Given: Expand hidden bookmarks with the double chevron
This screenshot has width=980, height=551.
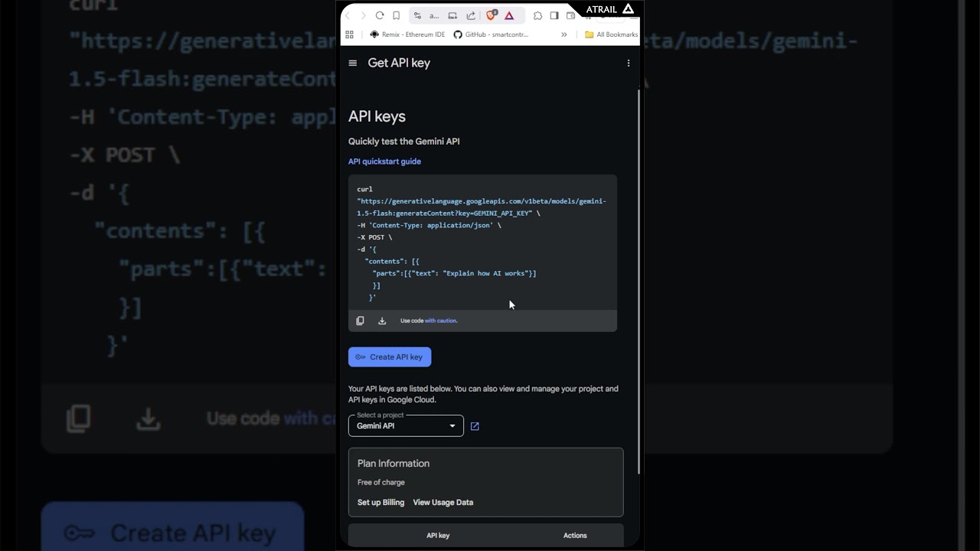Looking at the screenshot, I should point(564,34).
